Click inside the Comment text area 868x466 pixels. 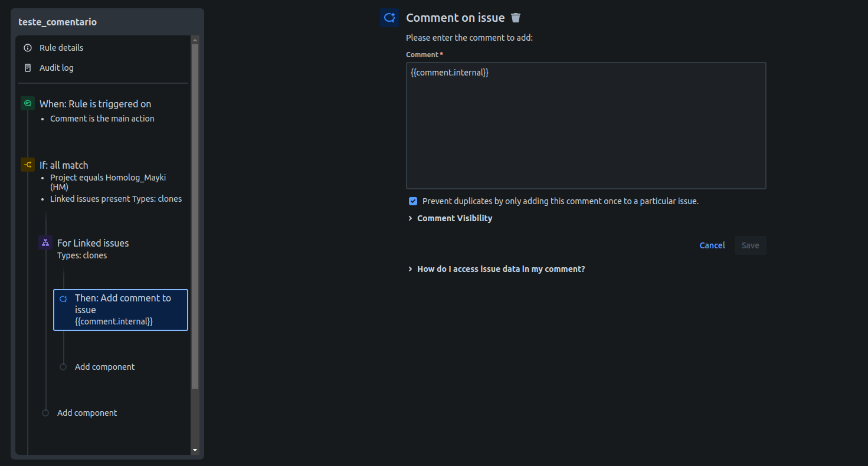(586, 126)
